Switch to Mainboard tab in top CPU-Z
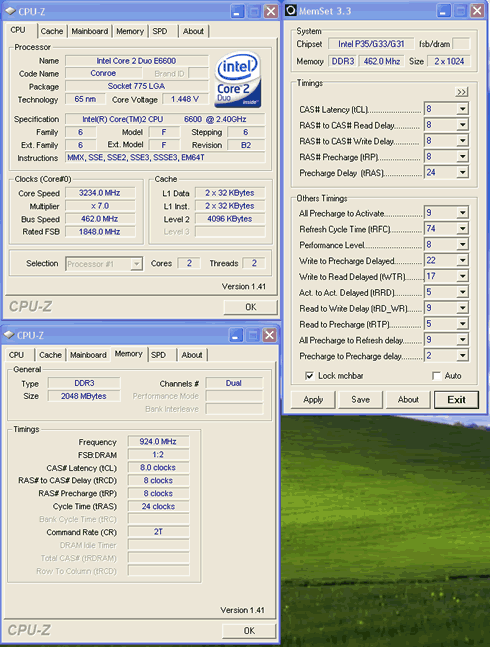The height and width of the screenshot is (647, 490). pos(90,31)
